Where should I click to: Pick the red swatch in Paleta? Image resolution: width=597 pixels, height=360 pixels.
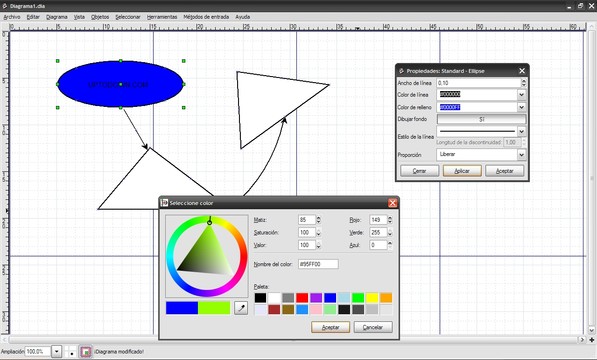[x=302, y=298]
